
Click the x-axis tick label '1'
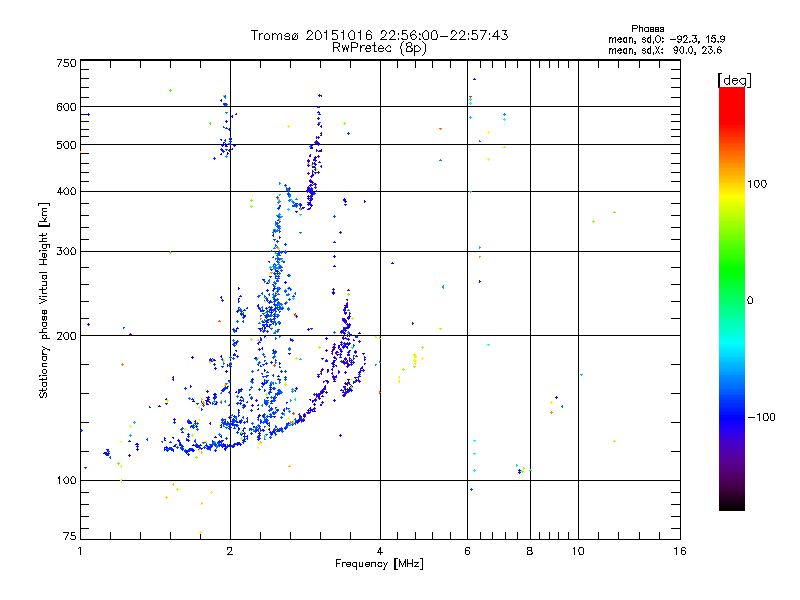(x=80, y=551)
